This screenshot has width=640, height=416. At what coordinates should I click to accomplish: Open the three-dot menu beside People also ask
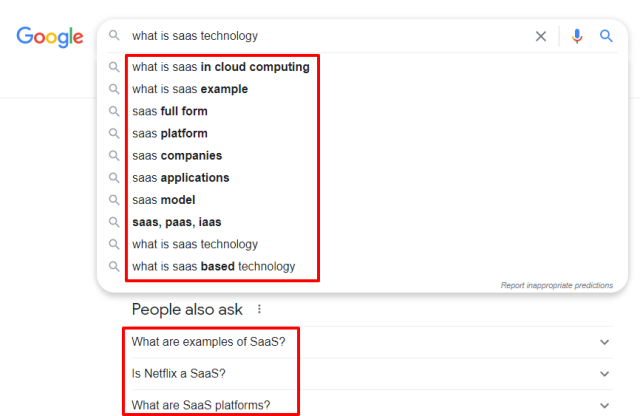pos(259,309)
